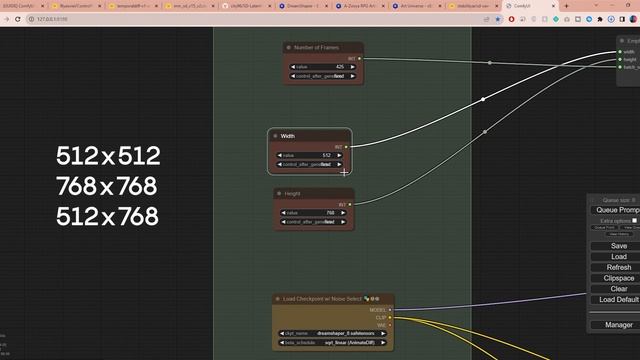Viewport: 640px width, 360px height.
Task: Click the Width value field showing 512
Action: point(309,155)
